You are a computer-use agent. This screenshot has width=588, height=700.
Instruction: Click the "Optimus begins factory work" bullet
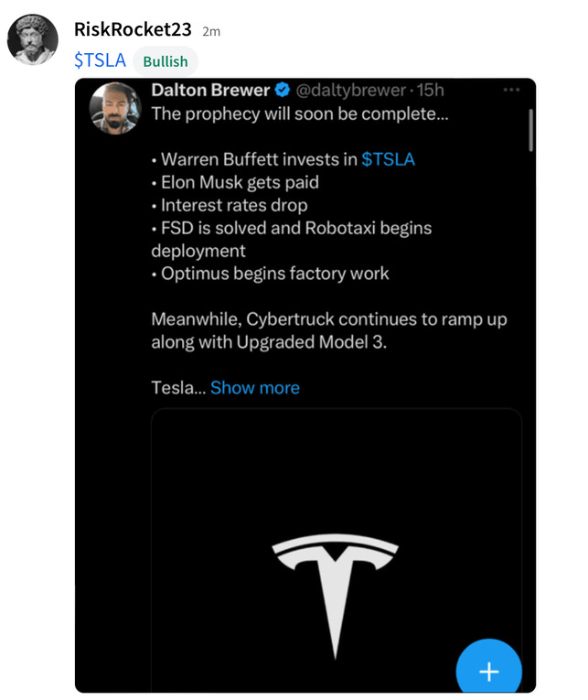270,274
